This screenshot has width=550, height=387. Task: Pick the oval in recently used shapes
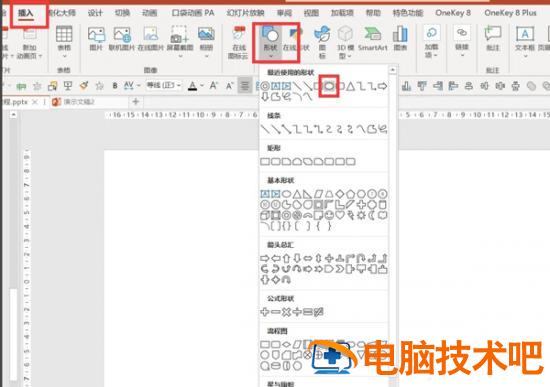pos(329,86)
